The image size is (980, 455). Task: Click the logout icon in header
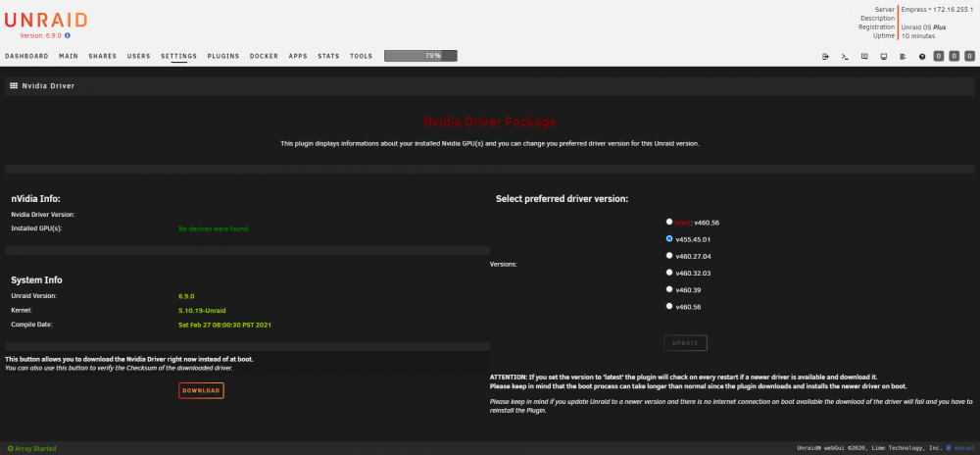(825, 56)
